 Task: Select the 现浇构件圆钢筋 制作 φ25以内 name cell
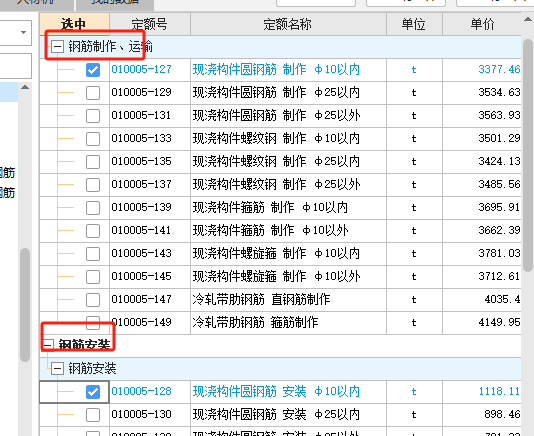pos(288,93)
